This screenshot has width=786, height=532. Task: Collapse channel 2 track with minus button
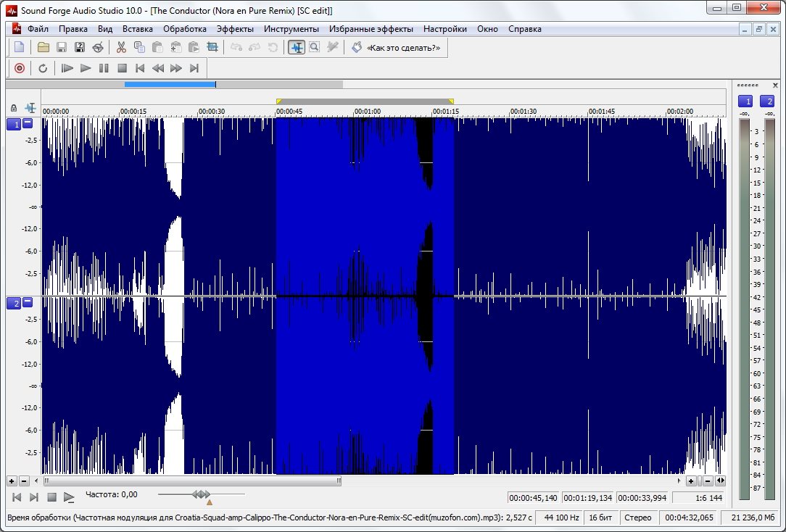(x=28, y=303)
